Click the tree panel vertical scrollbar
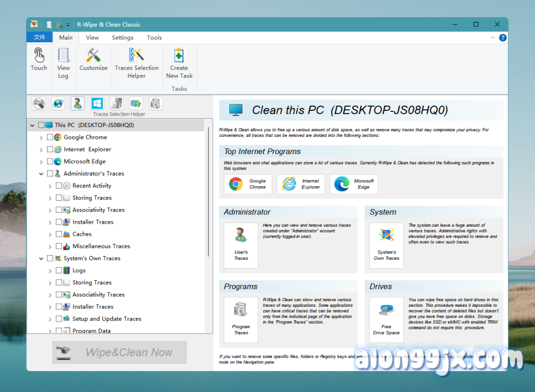 click(x=209, y=193)
